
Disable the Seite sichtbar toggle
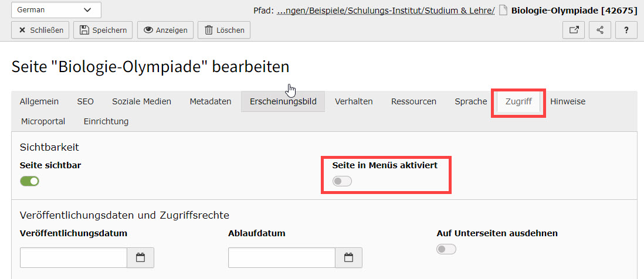29,181
